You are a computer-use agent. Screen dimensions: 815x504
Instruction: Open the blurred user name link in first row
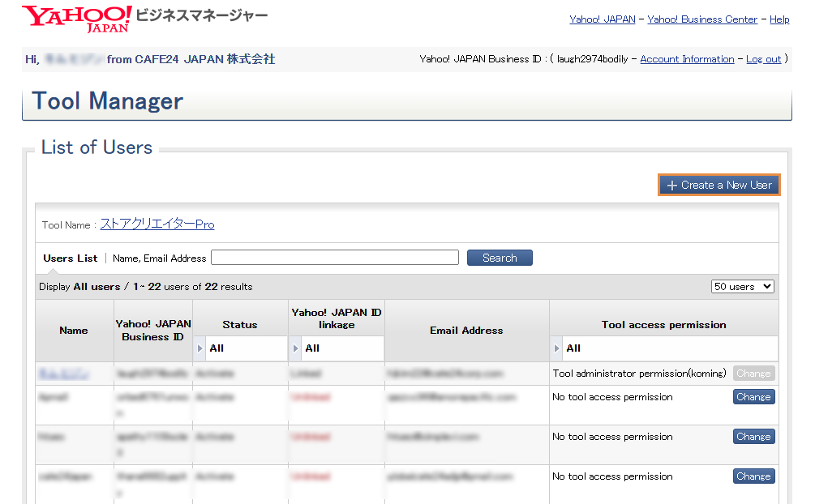pos(63,374)
